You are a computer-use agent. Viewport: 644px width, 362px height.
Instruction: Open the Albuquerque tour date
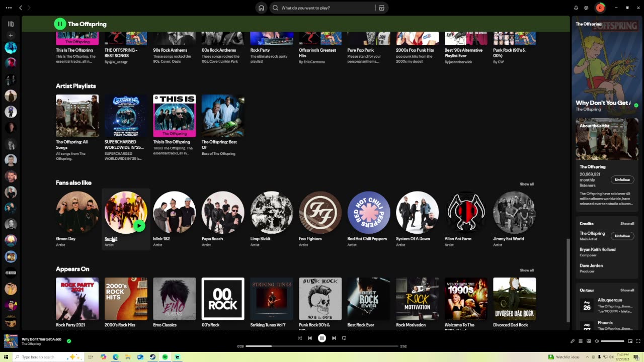pyautogui.click(x=606, y=306)
